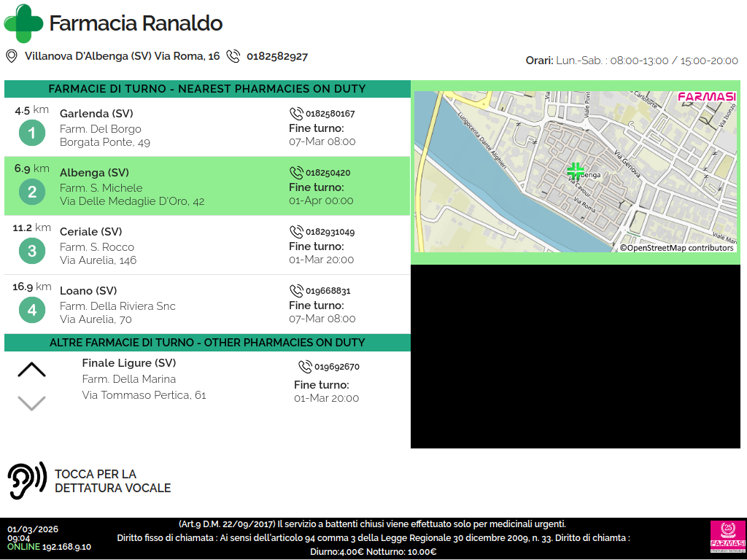Click the phone icon for Garlenda pharmacy
The width and height of the screenshot is (747, 560).
(296, 114)
